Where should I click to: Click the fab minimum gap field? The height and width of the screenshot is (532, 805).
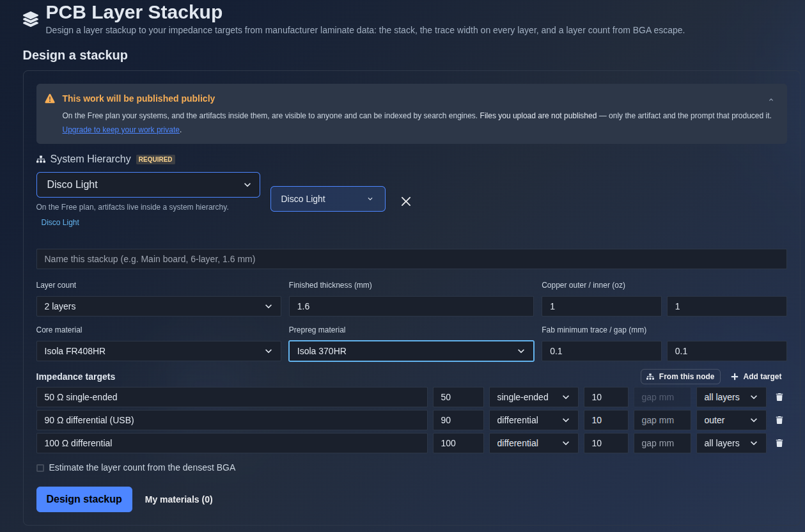coord(727,351)
